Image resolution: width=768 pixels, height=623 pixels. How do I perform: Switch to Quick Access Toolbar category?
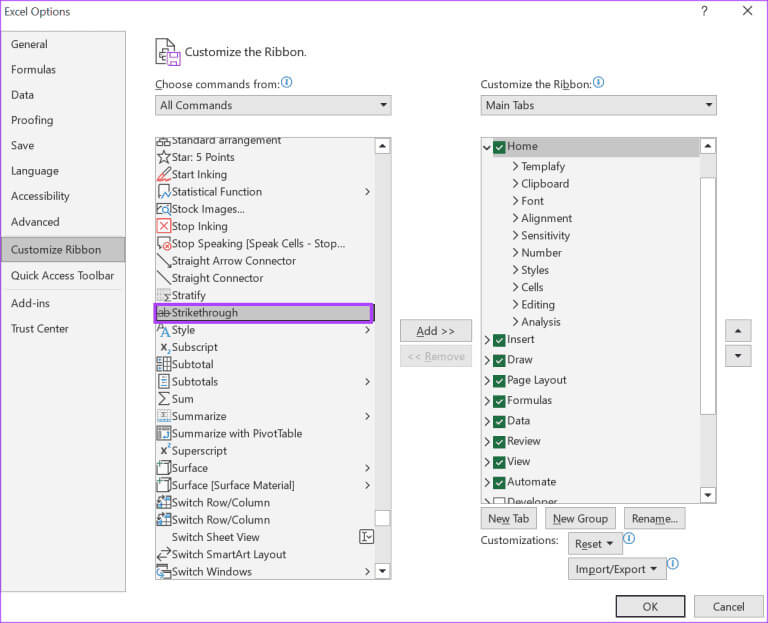click(62, 276)
